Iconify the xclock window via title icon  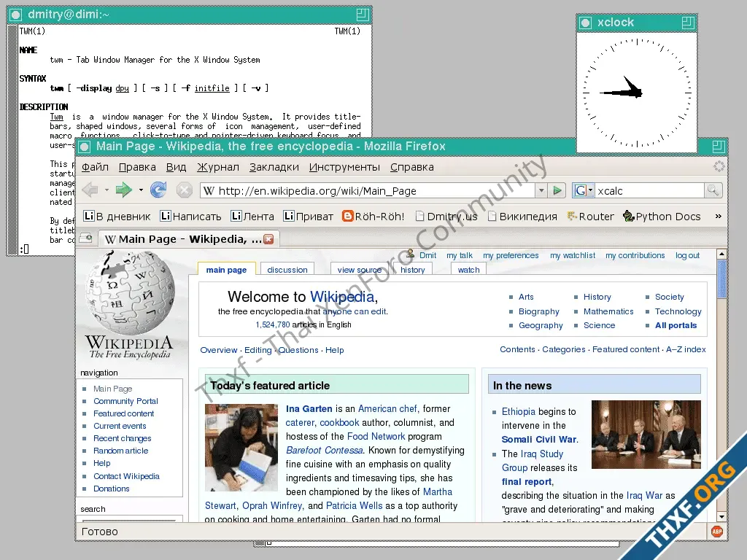[x=586, y=23]
